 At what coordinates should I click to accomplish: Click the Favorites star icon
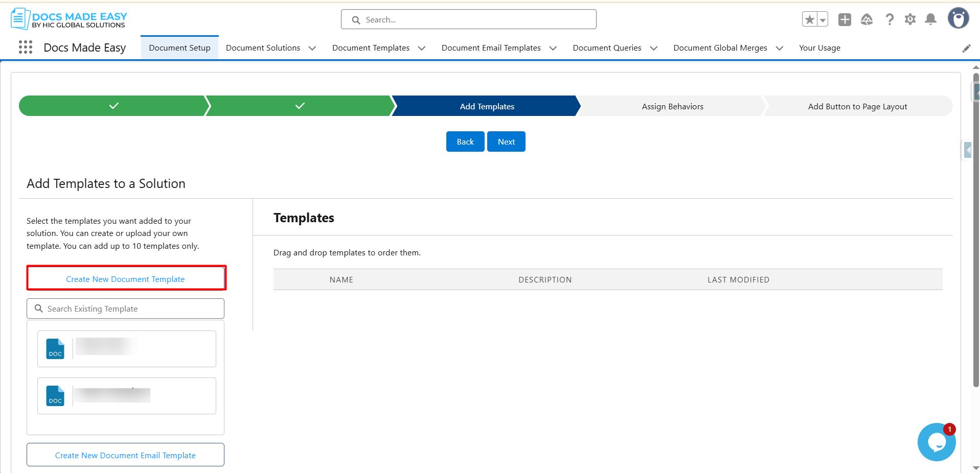(810, 19)
